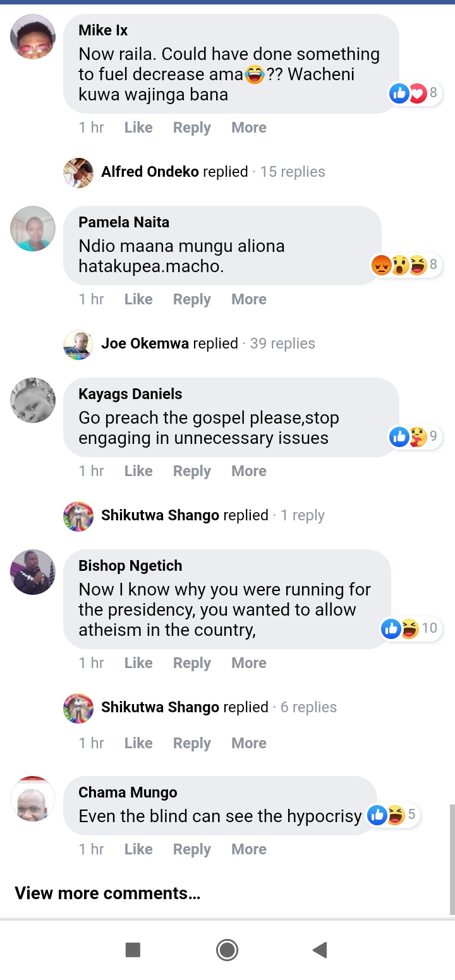The width and height of the screenshot is (455, 980).
Task: Open More options on Mike Ix's comment
Action: tap(249, 128)
